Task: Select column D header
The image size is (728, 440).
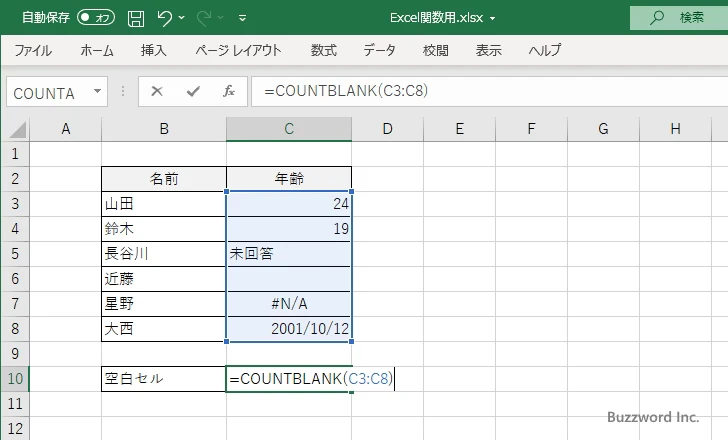Action: tap(387, 129)
